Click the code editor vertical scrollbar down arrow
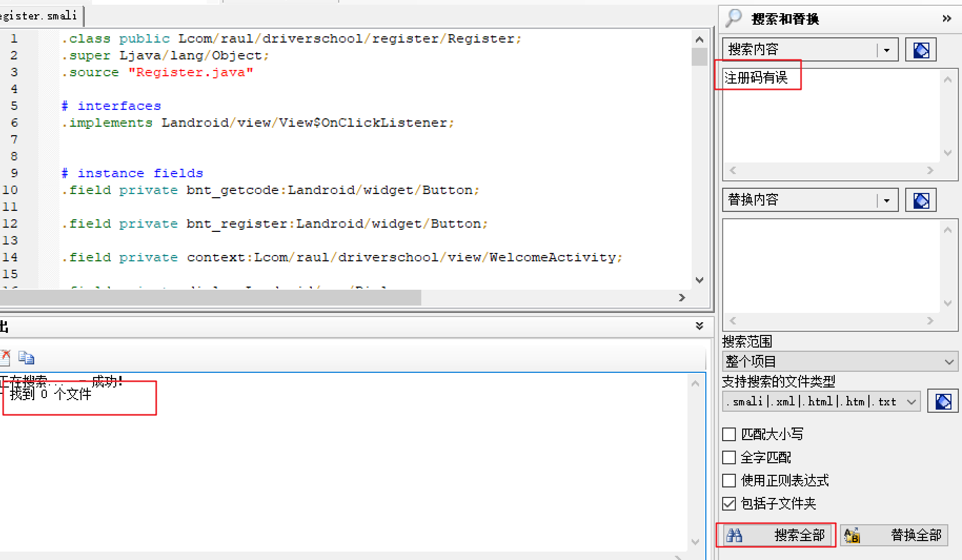 click(700, 280)
